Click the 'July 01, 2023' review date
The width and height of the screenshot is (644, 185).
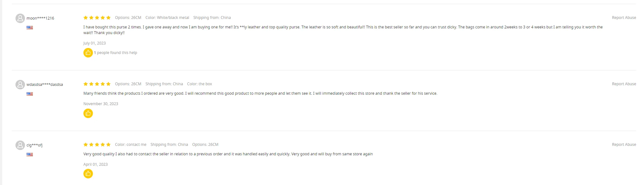(x=94, y=43)
